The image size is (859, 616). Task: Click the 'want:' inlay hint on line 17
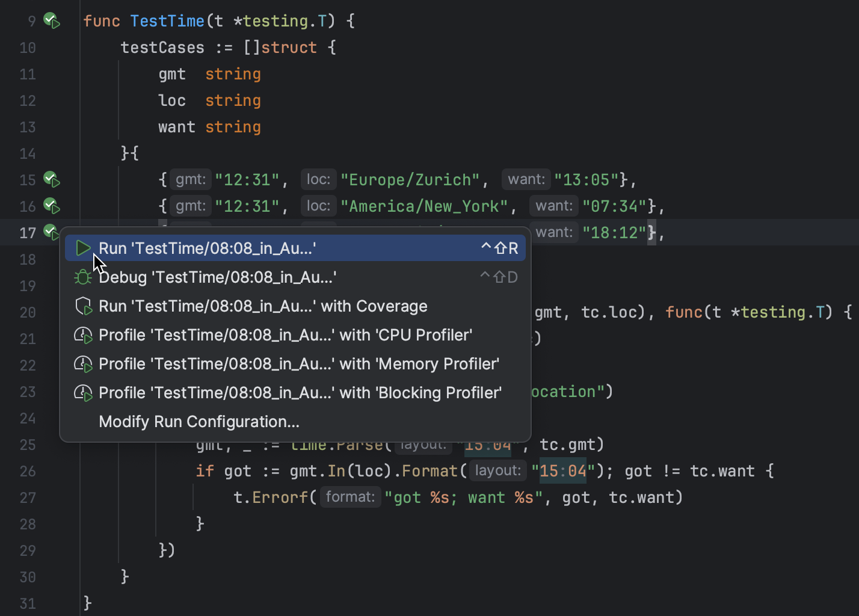pos(553,232)
